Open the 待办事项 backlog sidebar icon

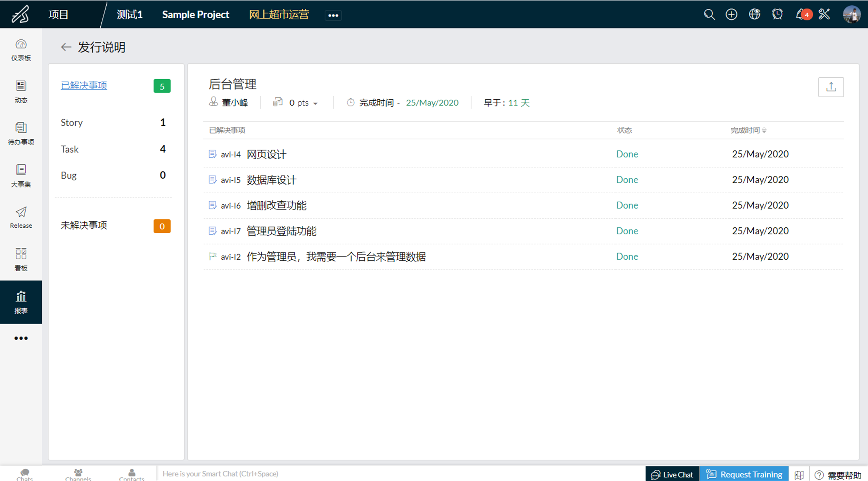tap(21, 134)
